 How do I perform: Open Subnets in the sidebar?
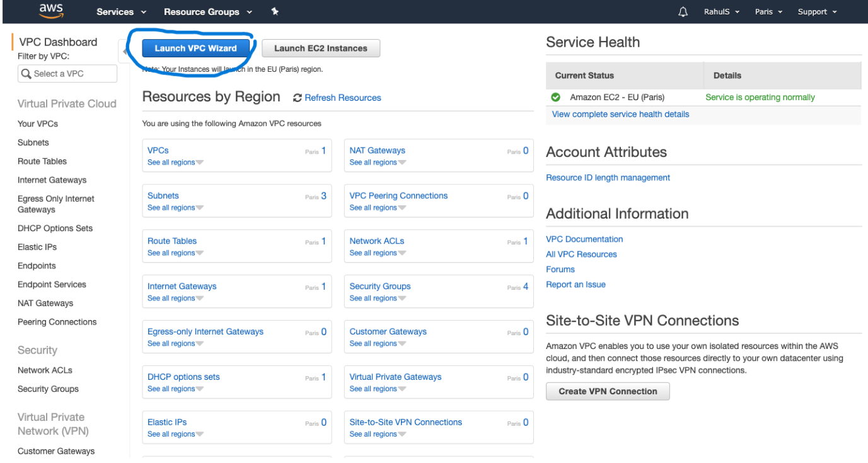point(33,143)
